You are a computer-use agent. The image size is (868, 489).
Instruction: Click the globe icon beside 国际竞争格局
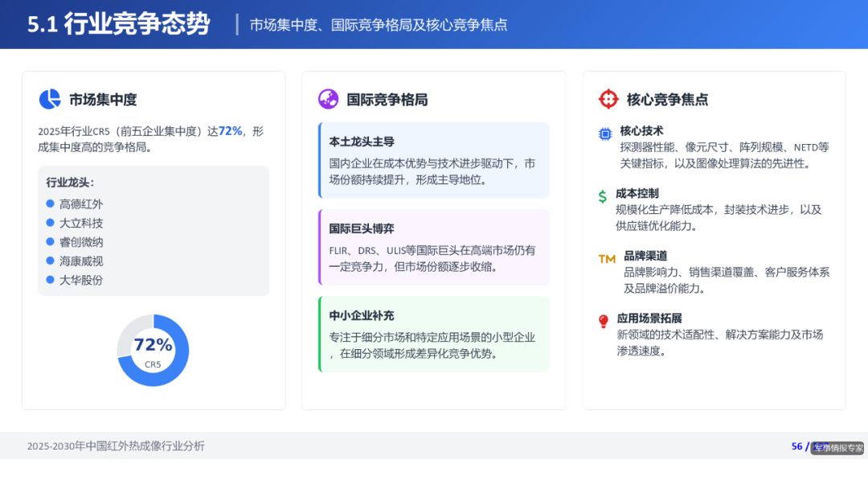click(x=327, y=98)
